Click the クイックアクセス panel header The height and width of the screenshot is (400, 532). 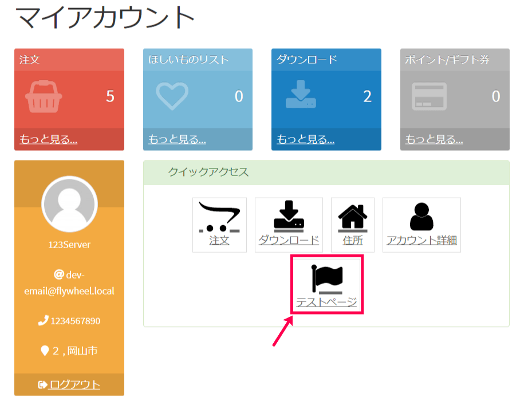tap(326, 172)
